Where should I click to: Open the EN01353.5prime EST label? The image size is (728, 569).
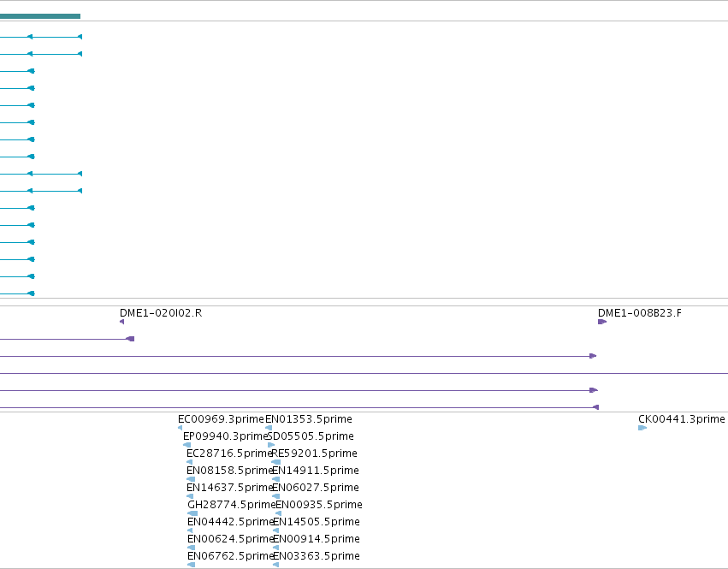309,419
